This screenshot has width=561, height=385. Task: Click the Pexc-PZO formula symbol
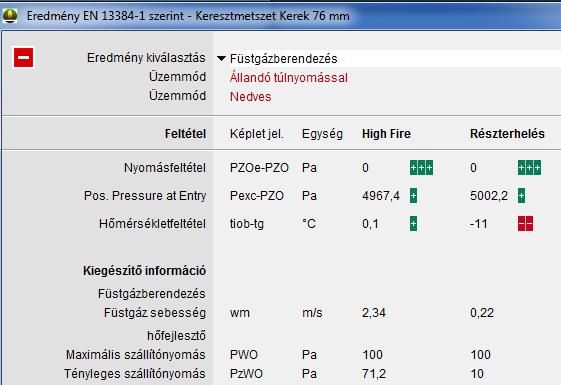coord(257,196)
